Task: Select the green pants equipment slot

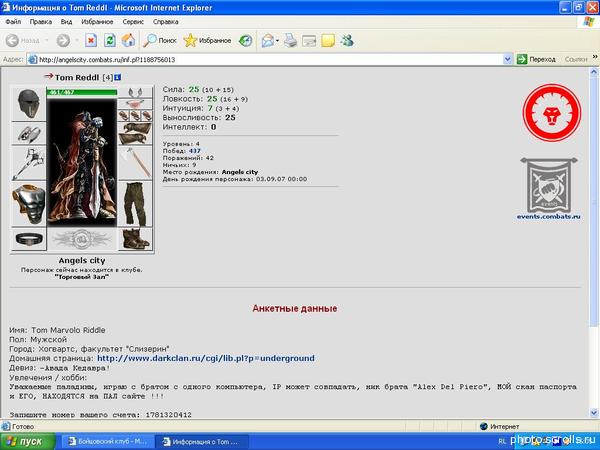Action: click(135, 204)
